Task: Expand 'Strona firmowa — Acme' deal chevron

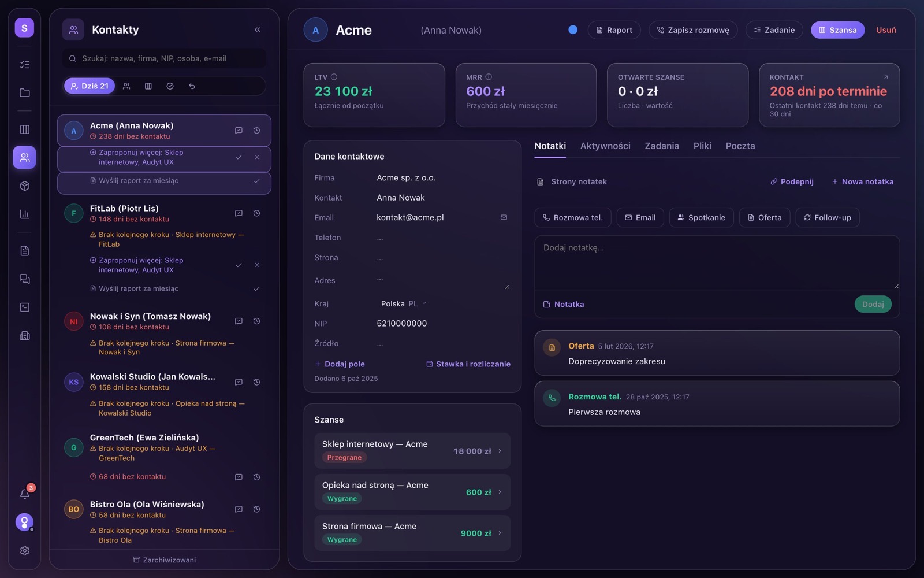Action: 500,533
